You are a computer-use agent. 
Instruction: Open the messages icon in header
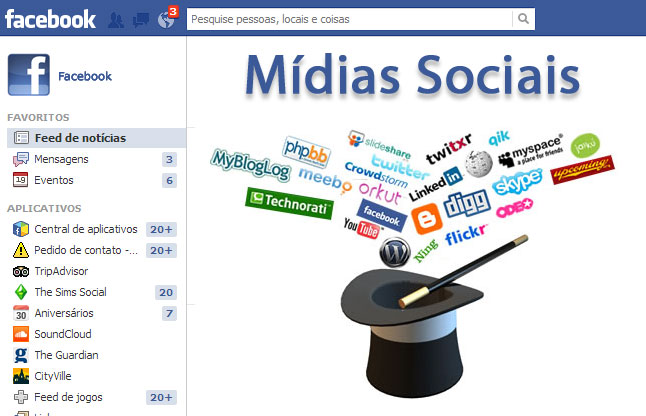pyautogui.click(x=141, y=20)
